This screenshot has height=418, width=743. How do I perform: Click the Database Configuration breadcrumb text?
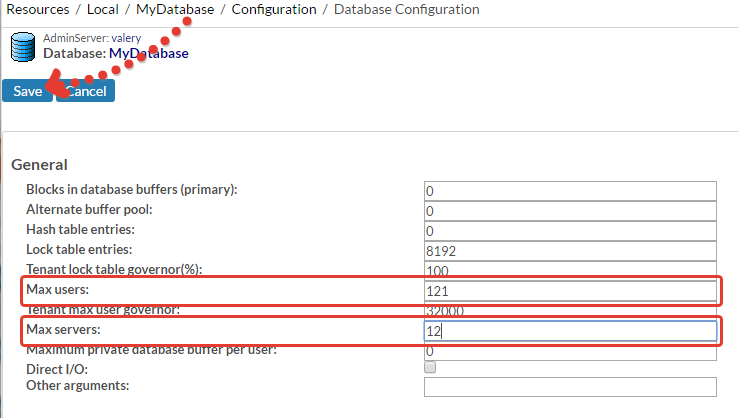click(x=406, y=10)
